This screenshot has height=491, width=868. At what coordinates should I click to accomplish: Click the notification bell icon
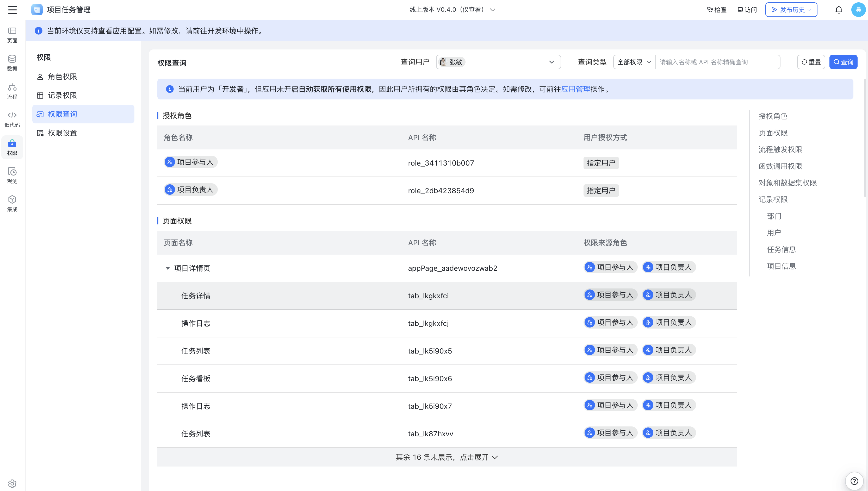click(839, 10)
